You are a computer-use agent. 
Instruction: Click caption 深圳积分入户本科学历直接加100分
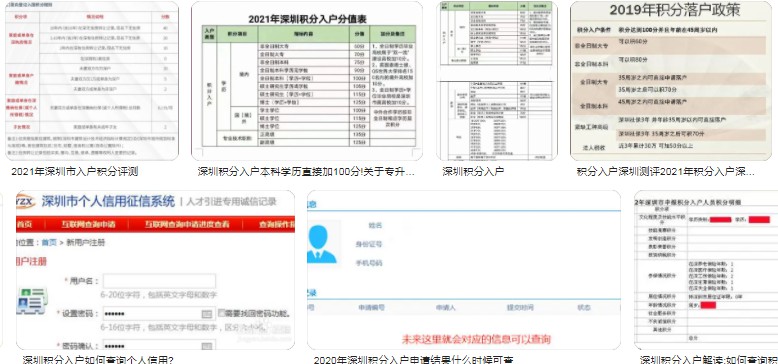[x=306, y=172]
